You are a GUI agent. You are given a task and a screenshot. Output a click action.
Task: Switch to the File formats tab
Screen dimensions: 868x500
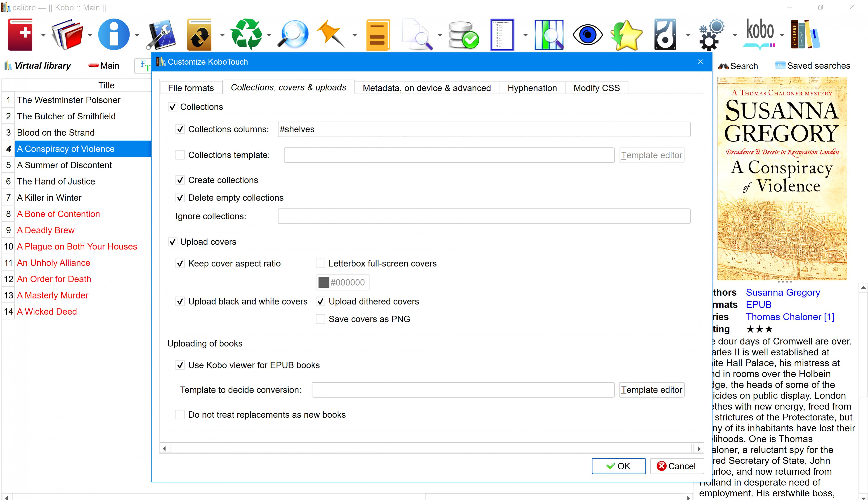[x=191, y=88]
